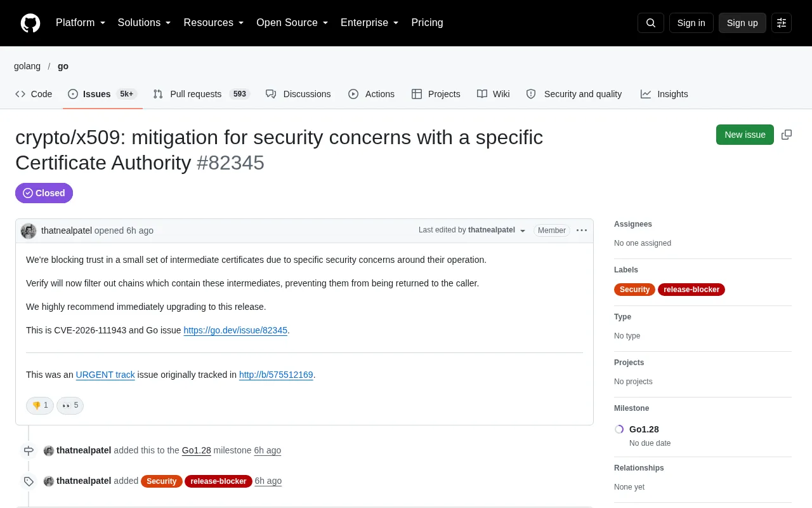Open the b/575512169 tracker link
812x508 pixels.
pyautogui.click(x=276, y=375)
